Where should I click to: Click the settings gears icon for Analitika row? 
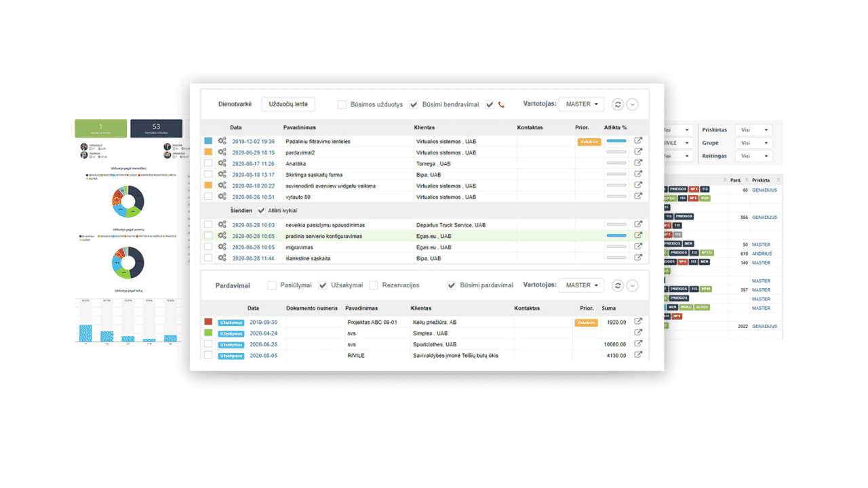222,163
